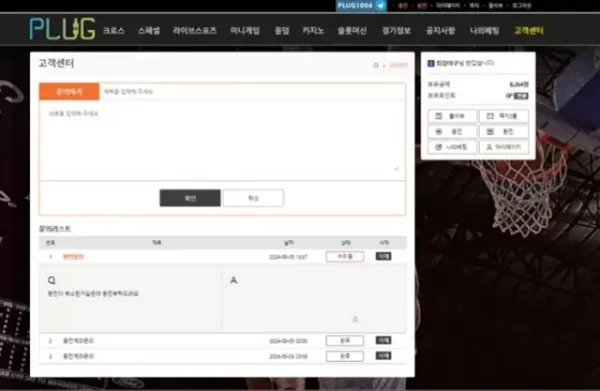This screenshot has height=391, width=600.
Task: Open 나의배팅 button in side panel
Action: 452,147
